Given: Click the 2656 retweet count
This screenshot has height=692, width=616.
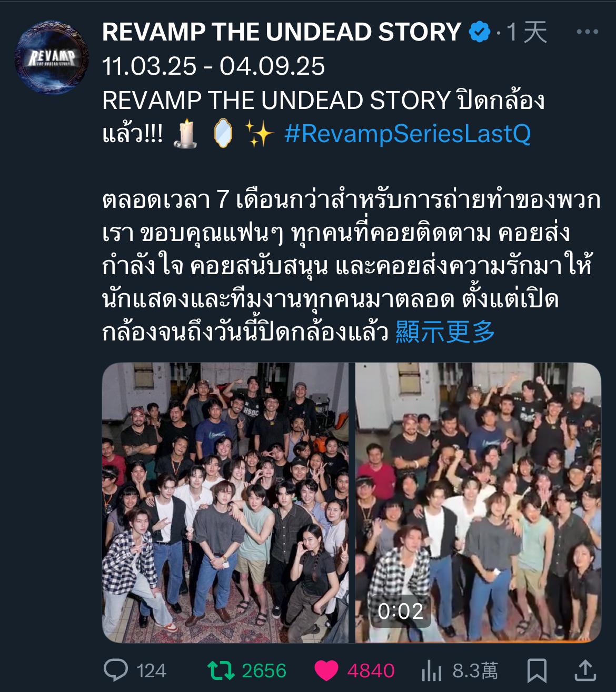Looking at the screenshot, I should tap(264, 671).
